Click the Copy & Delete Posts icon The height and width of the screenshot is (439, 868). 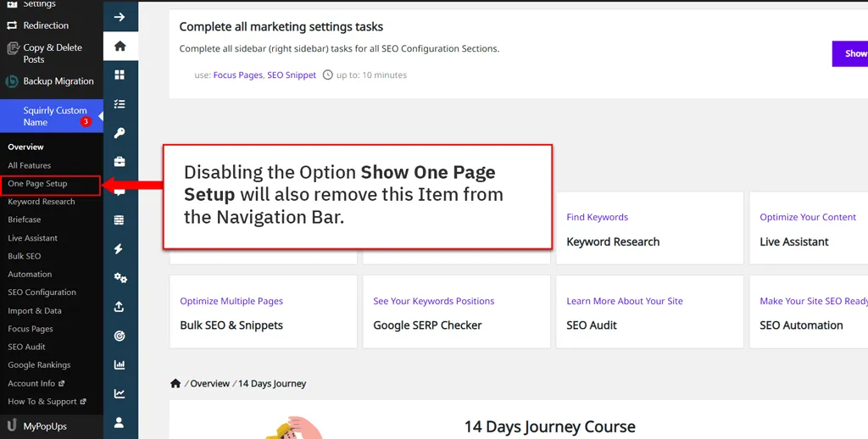pyautogui.click(x=12, y=49)
